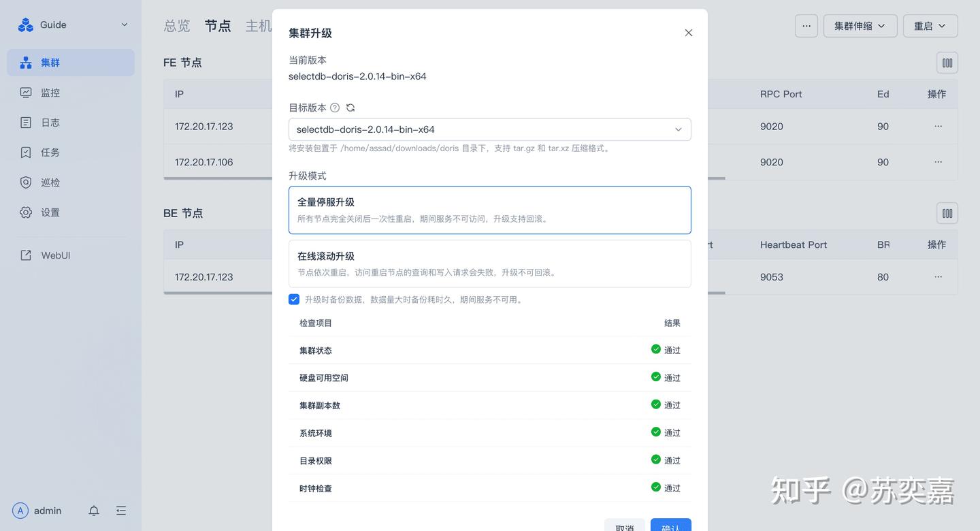The image size is (980, 531).
Task: Expand the 重启 dropdown button
Action: [930, 26]
